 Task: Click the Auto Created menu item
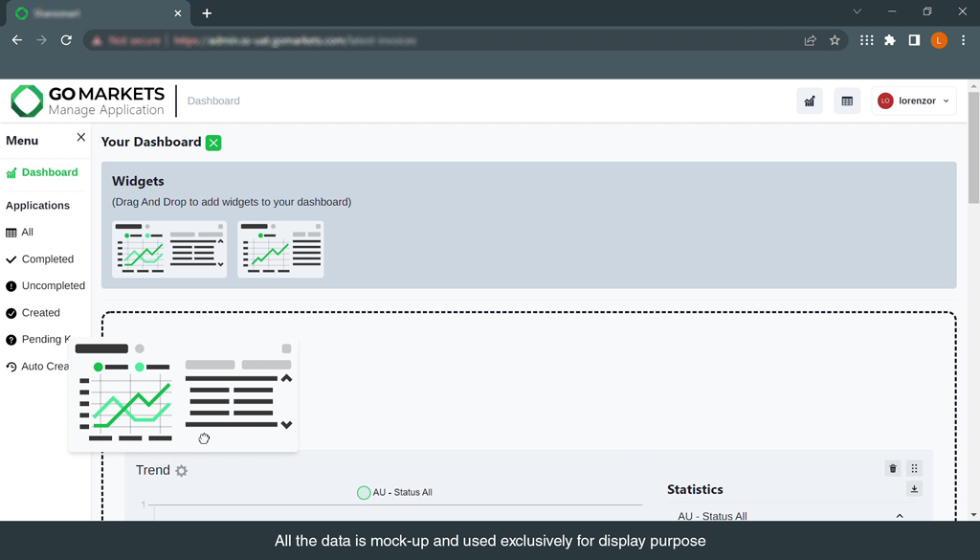tap(45, 367)
